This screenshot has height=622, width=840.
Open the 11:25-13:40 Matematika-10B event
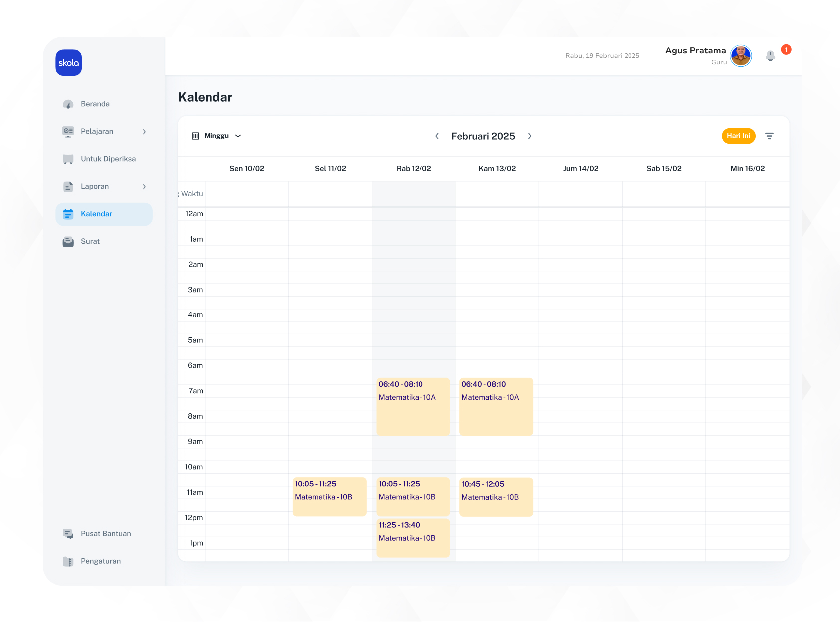[413, 538]
